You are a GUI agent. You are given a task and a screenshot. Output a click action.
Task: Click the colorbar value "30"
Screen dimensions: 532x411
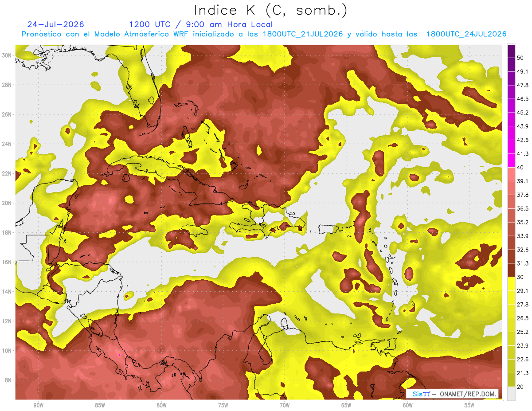click(520, 277)
